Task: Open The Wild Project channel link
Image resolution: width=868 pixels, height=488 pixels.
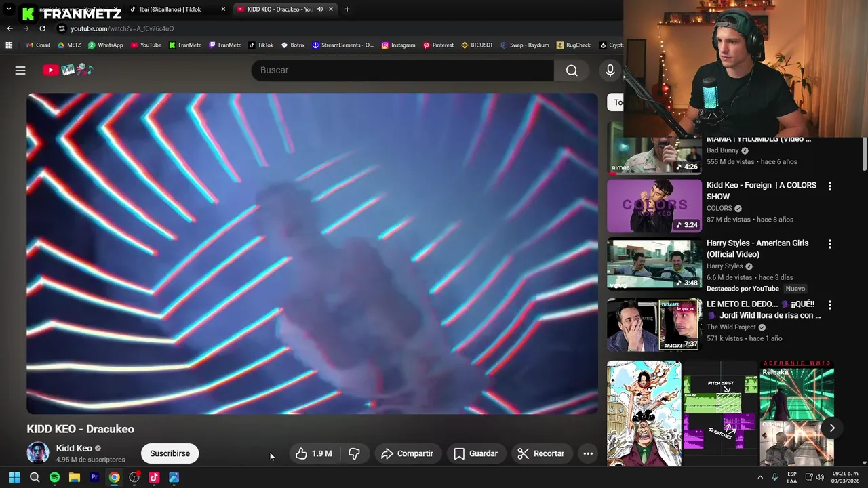Action: click(x=732, y=327)
